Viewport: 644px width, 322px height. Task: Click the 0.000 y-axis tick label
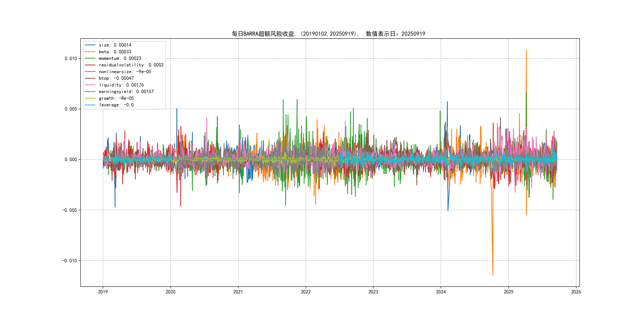(71, 159)
